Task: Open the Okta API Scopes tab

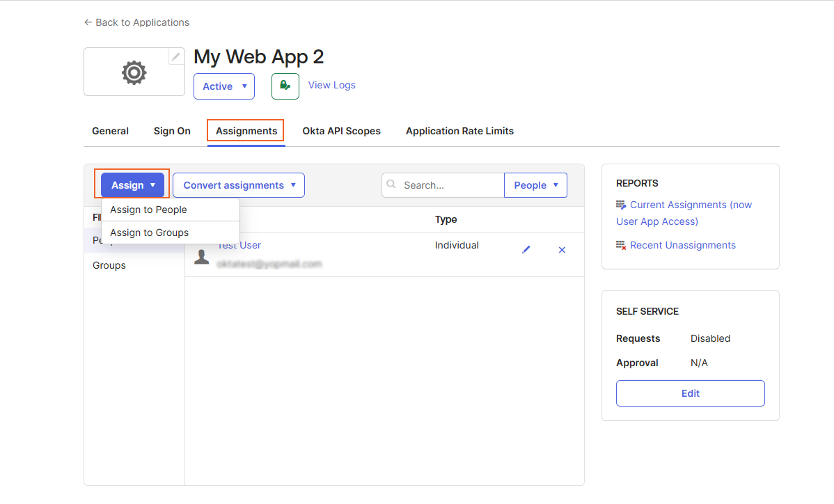Action: click(341, 131)
